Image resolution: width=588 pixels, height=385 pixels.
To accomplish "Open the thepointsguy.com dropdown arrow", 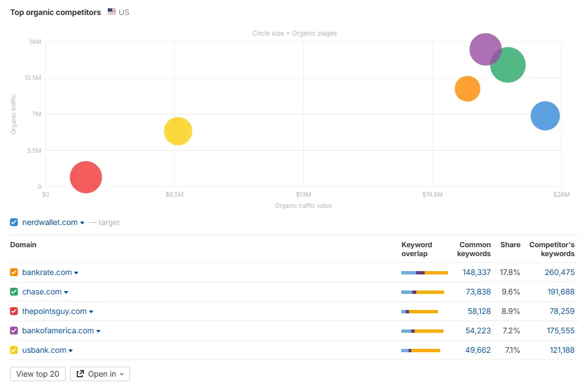I will tap(91, 312).
